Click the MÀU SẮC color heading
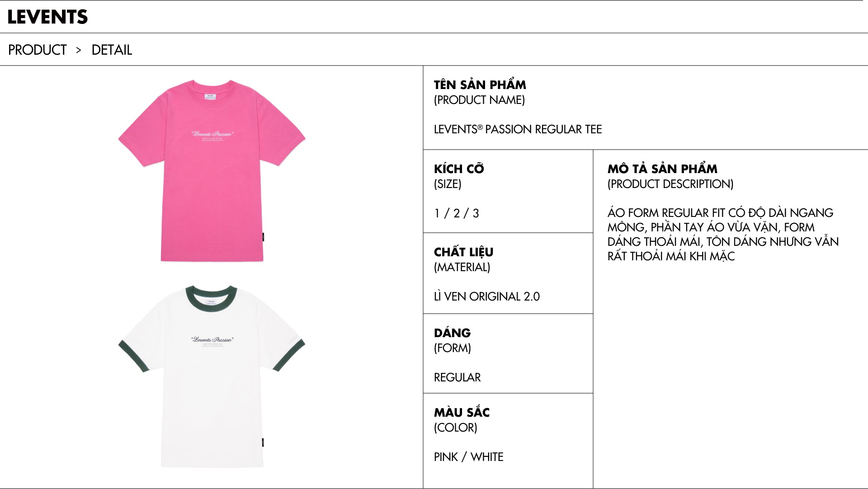The width and height of the screenshot is (868, 489). click(462, 412)
